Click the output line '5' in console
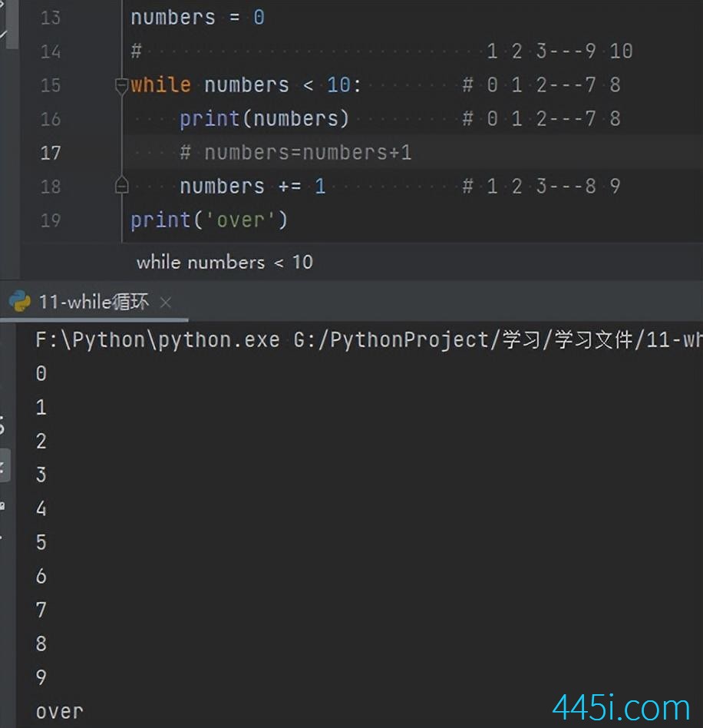Viewport: 703px width, 728px height. pos(41,542)
